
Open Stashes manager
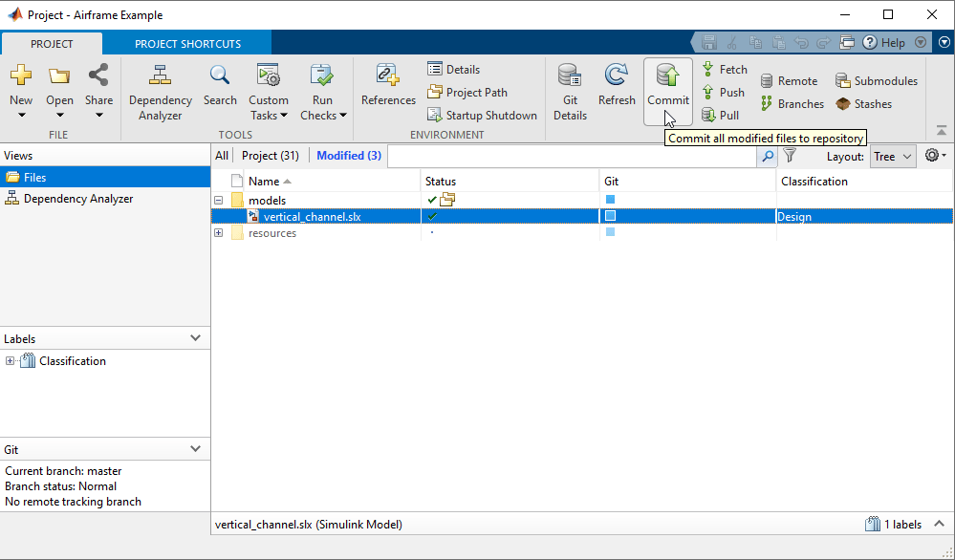pos(863,104)
